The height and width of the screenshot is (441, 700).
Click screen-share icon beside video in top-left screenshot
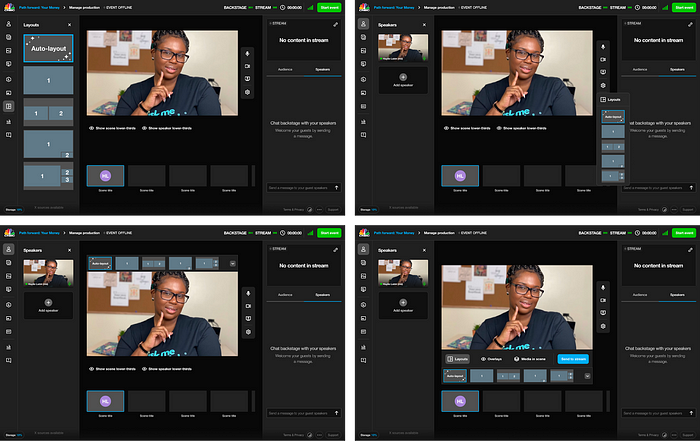click(x=247, y=79)
